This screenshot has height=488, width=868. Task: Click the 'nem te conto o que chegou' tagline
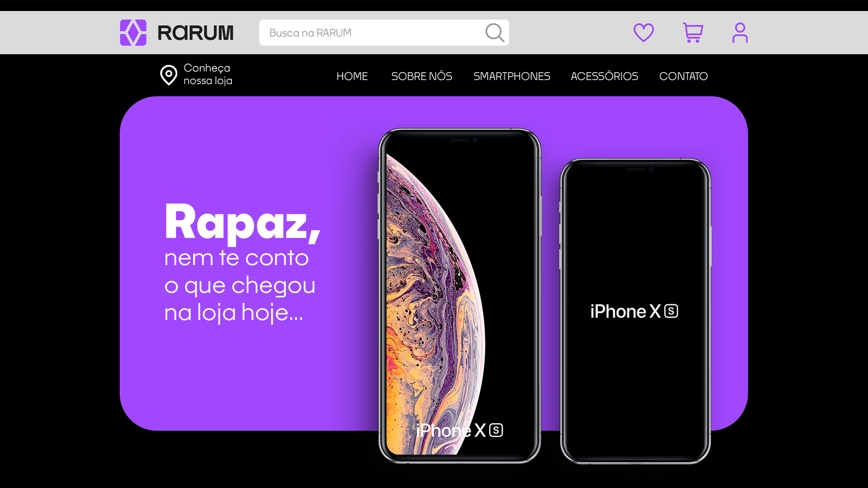click(x=240, y=285)
